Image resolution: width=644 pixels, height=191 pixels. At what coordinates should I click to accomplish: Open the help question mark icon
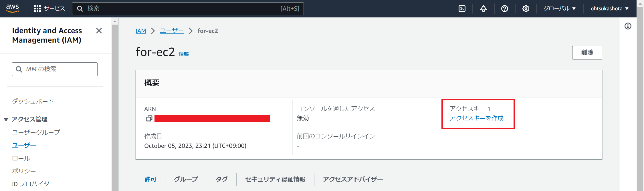coord(505,9)
